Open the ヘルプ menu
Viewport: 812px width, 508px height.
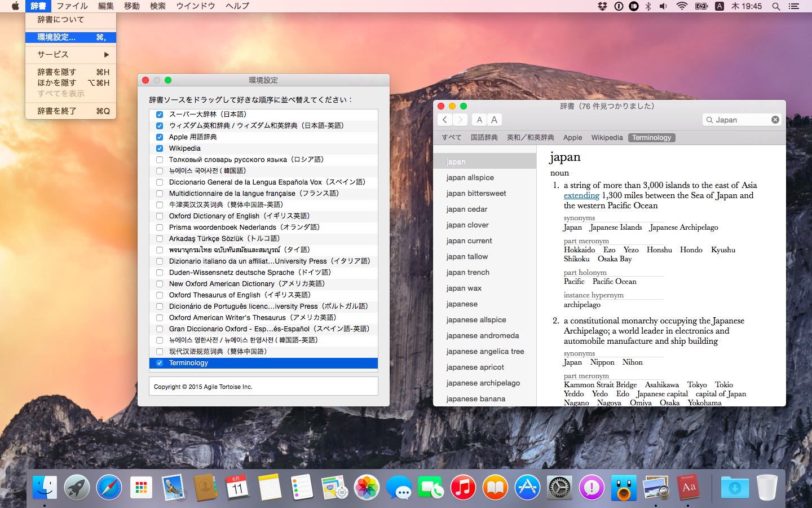click(237, 6)
